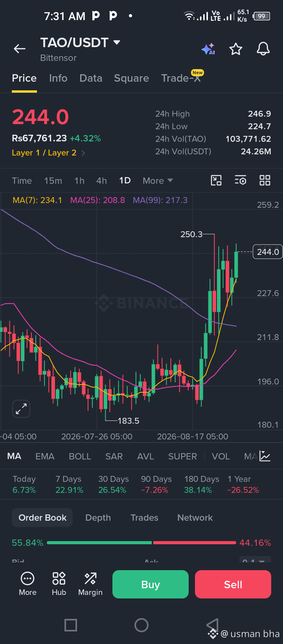This screenshot has width=283, height=644.
Task: Switch to the Info tab
Action: pos(58,78)
